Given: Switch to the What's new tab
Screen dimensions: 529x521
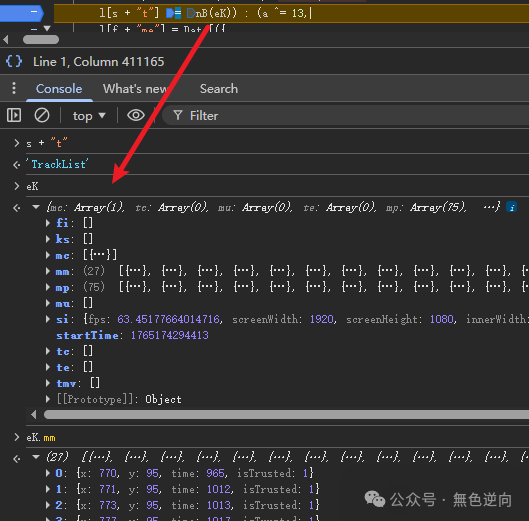Looking at the screenshot, I should [136, 89].
